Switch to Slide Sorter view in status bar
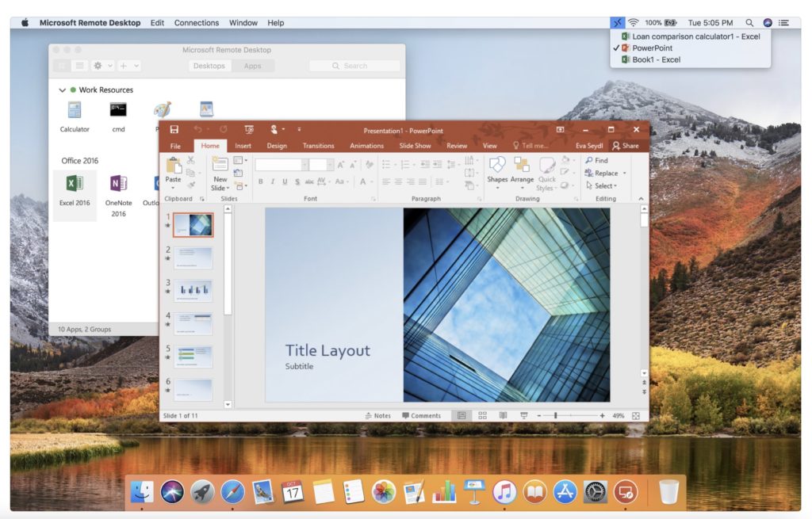The height and width of the screenshot is (519, 812). (482, 415)
